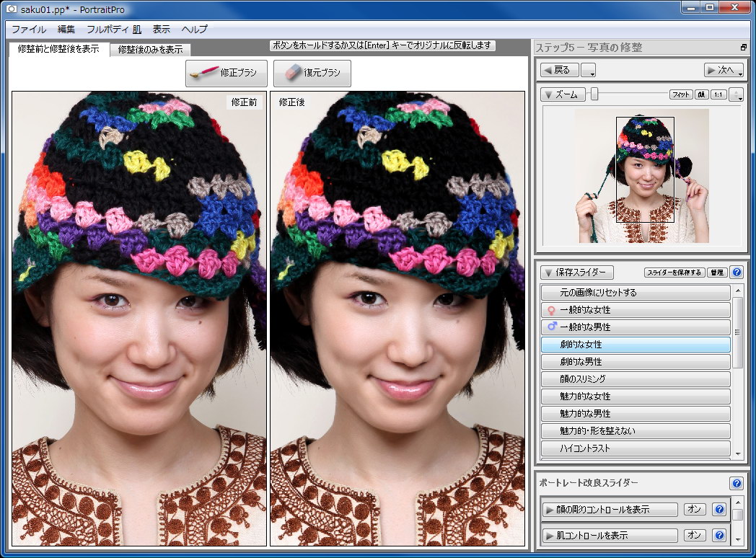Open the zoom options dropdown beside 1:1
The image size is (756, 558).
pyautogui.click(x=736, y=94)
